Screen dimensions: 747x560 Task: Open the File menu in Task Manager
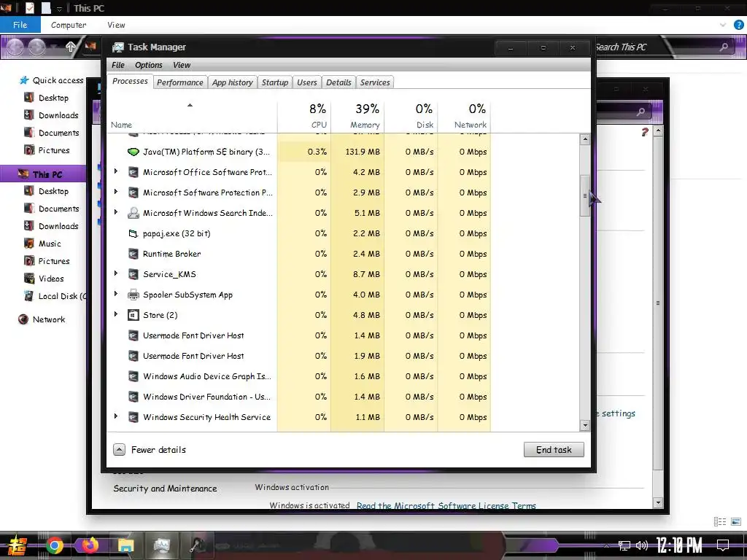(118, 65)
